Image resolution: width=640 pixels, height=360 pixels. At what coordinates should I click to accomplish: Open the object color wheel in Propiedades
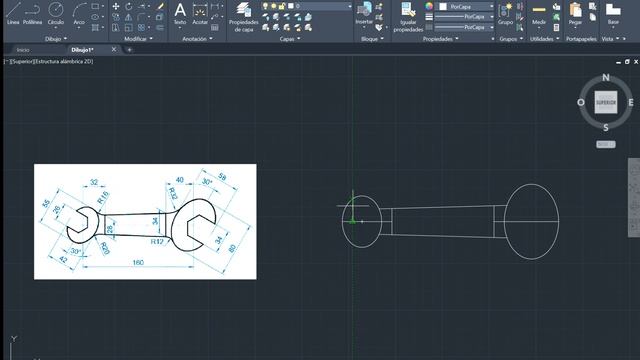click(x=429, y=6)
